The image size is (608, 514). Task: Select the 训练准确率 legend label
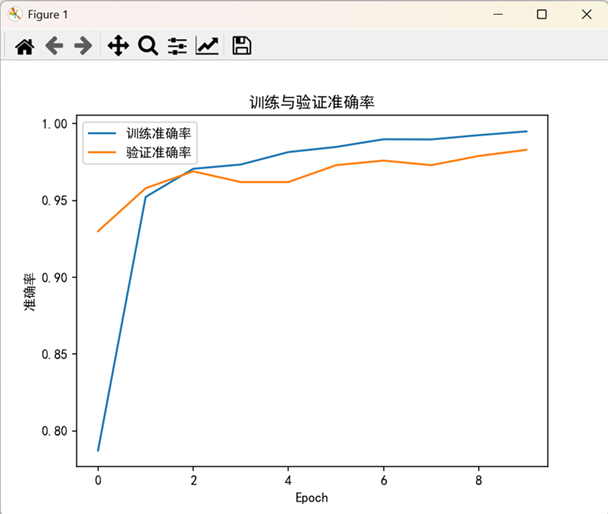159,134
